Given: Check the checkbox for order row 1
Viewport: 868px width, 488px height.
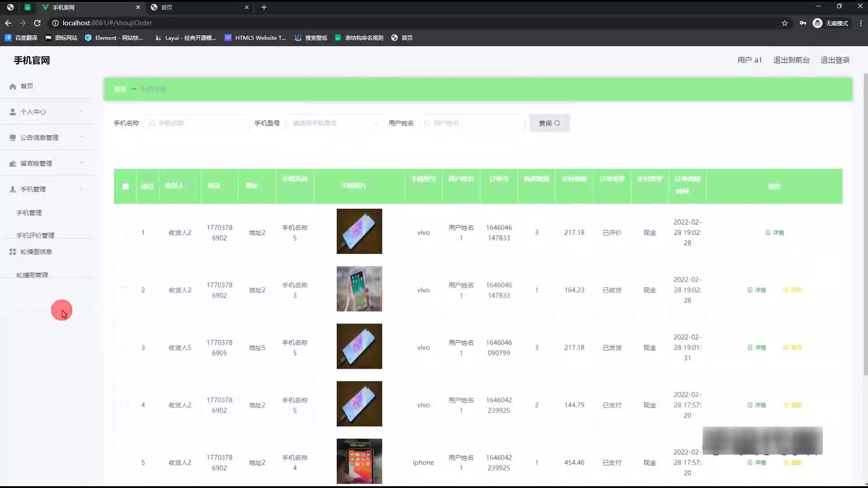Looking at the screenshot, I should [125, 233].
